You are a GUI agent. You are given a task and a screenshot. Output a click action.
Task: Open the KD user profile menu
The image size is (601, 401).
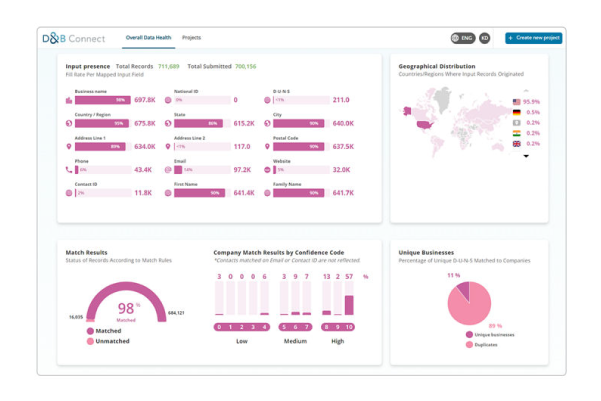[485, 38]
